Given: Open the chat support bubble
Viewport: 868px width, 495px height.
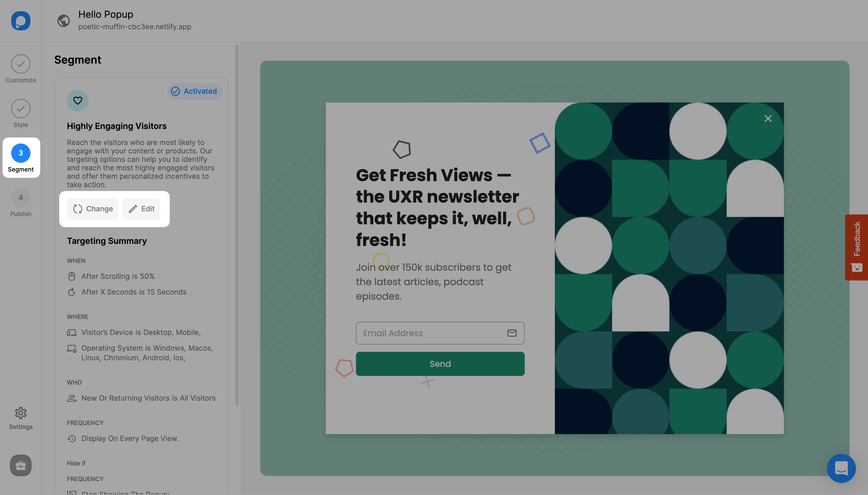Looking at the screenshot, I should pyautogui.click(x=841, y=468).
